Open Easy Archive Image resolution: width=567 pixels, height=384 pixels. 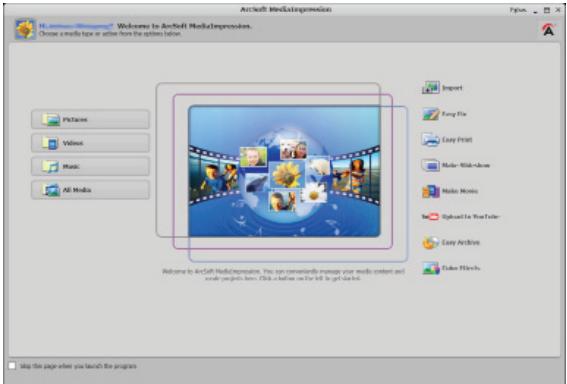click(x=451, y=242)
